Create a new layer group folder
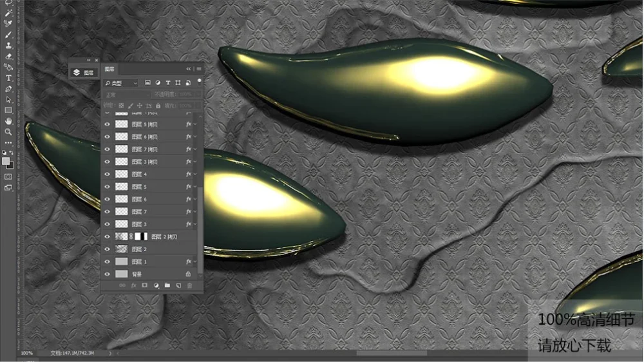This screenshot has width=644, height=362. pos(167,285)
